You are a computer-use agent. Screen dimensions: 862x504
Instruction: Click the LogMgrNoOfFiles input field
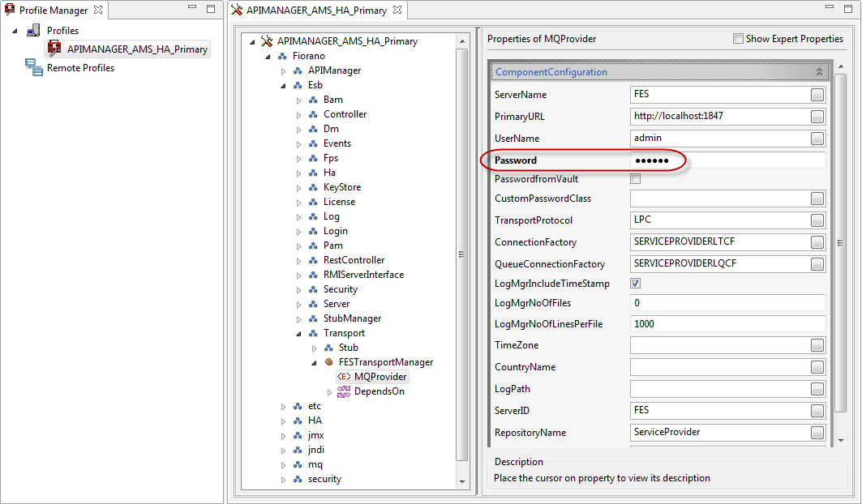point(728,303)
